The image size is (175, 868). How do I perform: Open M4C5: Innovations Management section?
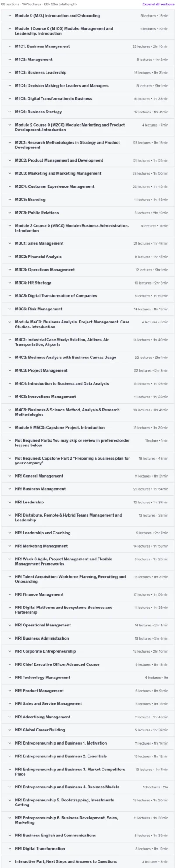(x=87, y=397)
